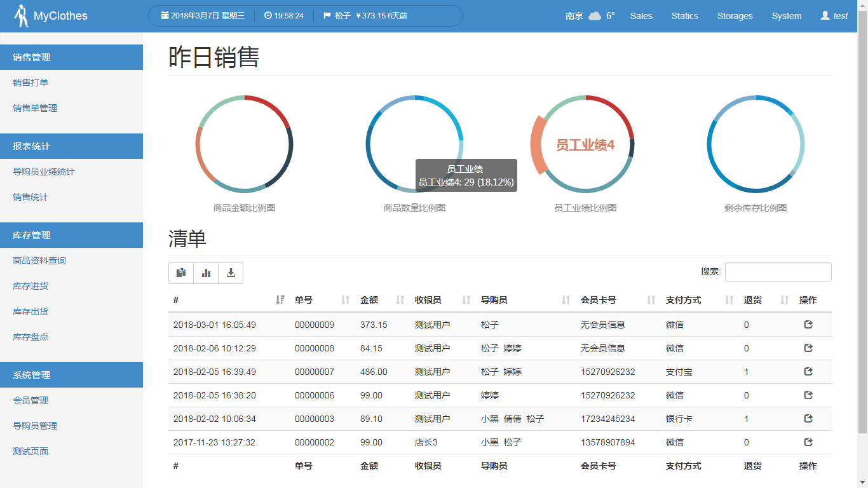This screenshot has width=868, height=488.
Task: Go to 销售打单 page
Action: click(31, 83)
